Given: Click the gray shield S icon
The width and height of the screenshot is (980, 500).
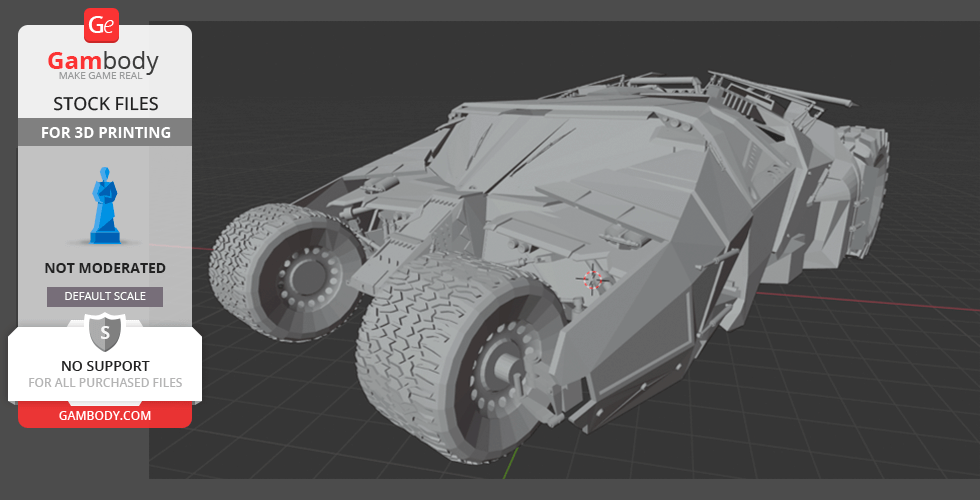Looking at the screenshot, I should tap(104, 331).
